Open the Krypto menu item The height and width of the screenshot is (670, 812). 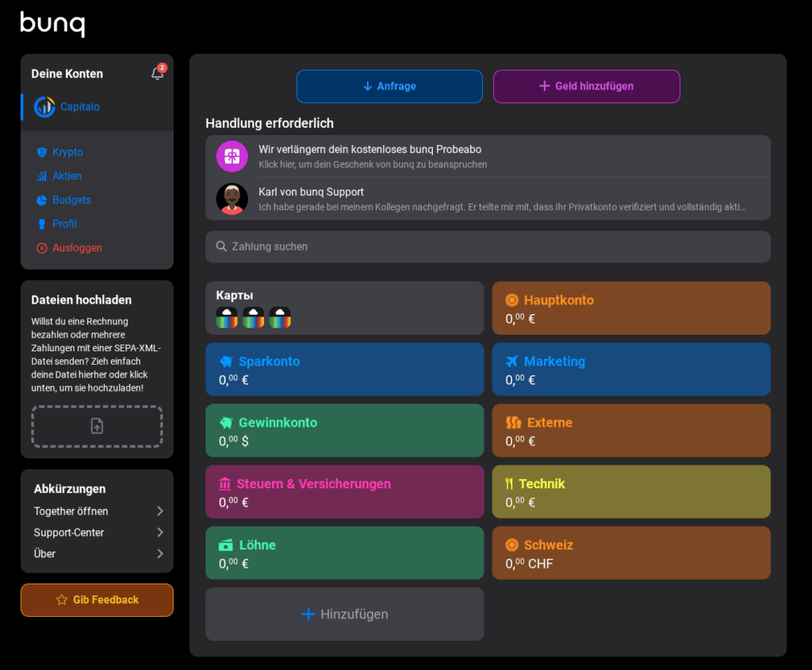(67, 152)
